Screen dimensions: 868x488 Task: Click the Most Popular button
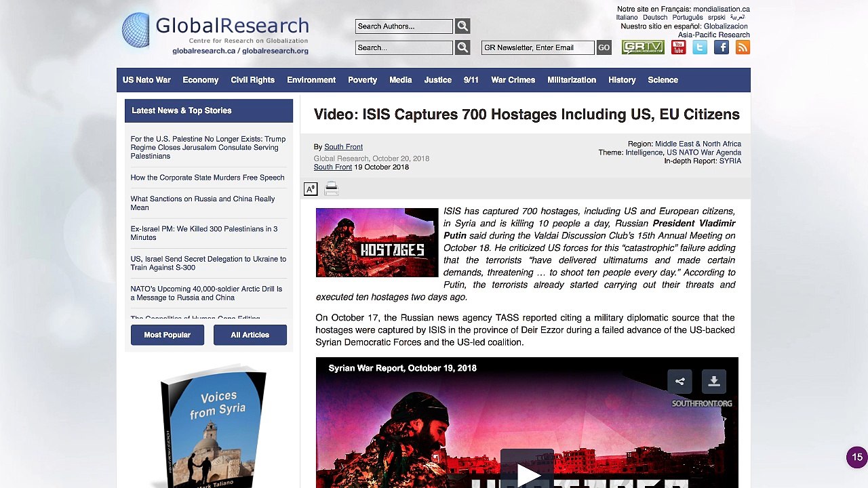(167, 335)
